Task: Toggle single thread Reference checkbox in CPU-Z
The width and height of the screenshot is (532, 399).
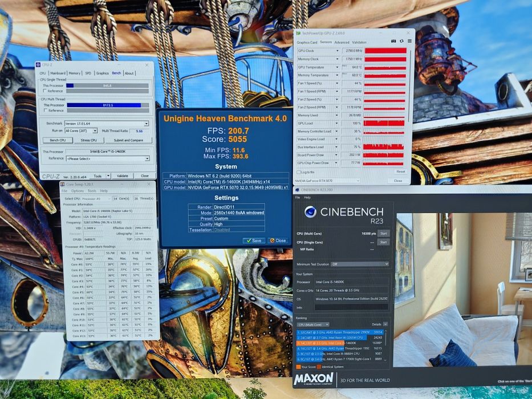Action: 45,91
